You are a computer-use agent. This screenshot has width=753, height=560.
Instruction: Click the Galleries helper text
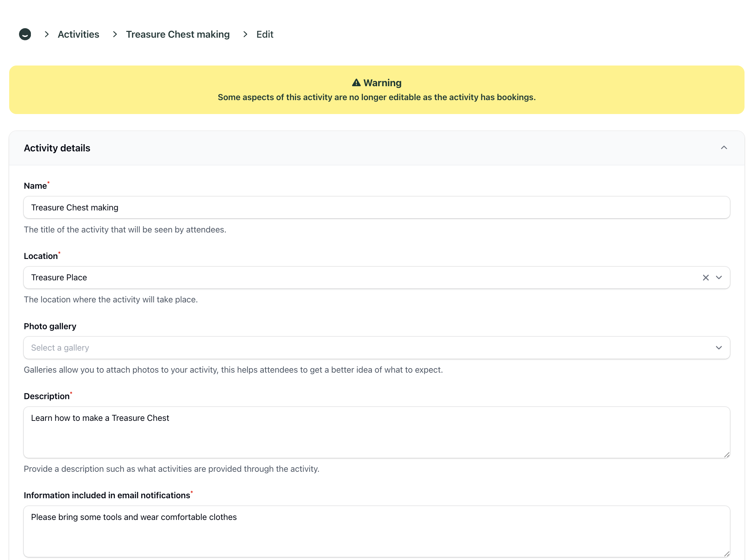(233, 370)
